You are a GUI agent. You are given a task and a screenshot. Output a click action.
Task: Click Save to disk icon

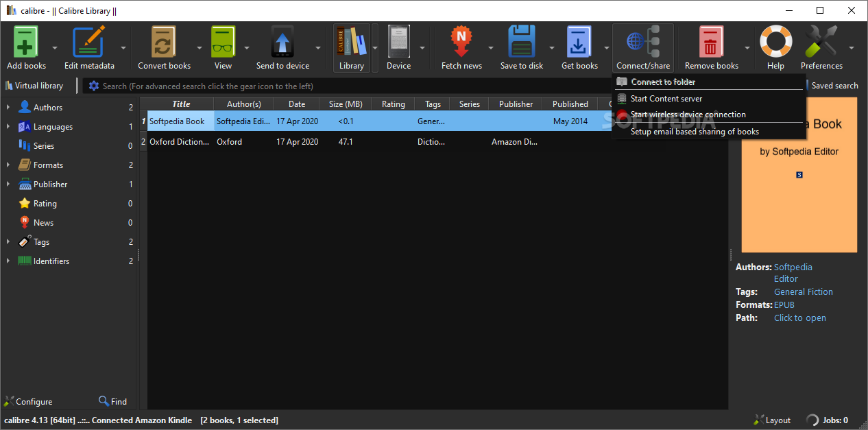pos(521,43)
